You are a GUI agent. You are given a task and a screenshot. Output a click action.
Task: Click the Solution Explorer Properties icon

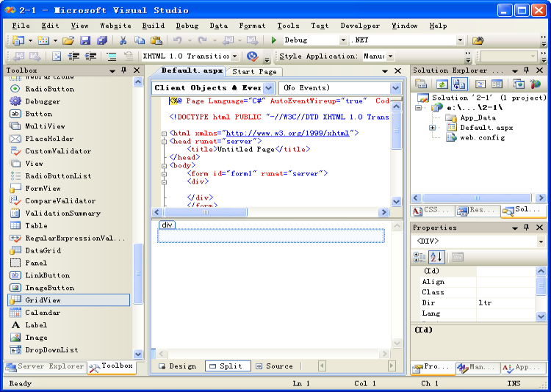point(421,84)
